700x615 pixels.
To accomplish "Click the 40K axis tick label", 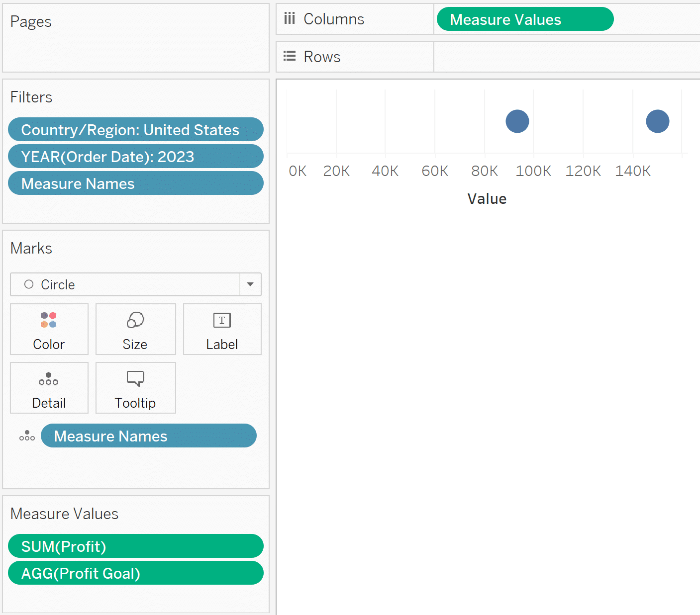I will (385, 171).
